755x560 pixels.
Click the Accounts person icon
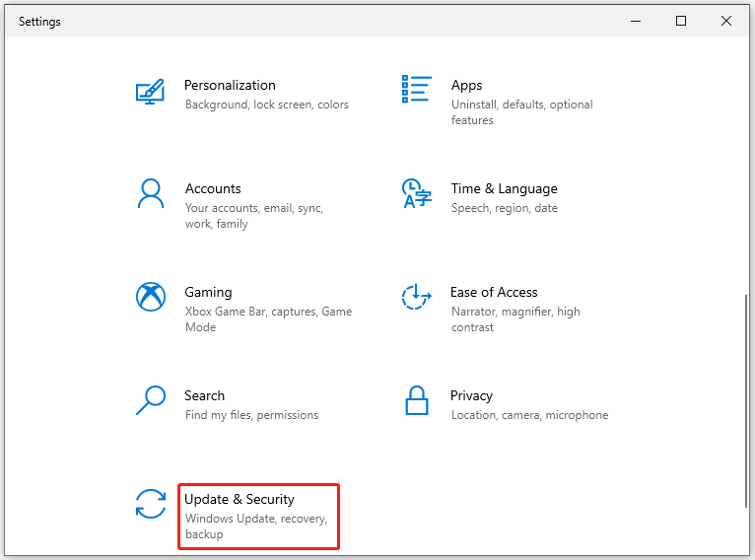point(151,193)
